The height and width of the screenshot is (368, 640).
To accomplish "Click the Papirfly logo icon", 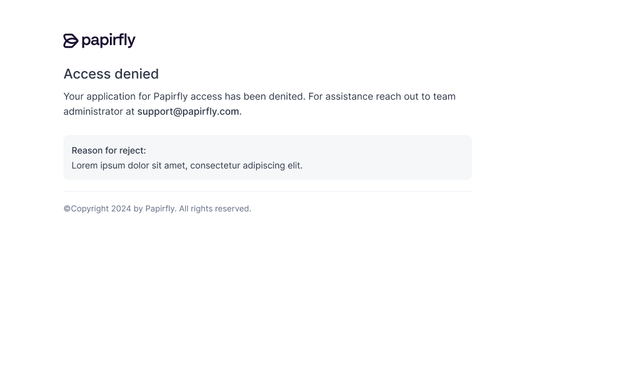I will [x=71, y=41].
